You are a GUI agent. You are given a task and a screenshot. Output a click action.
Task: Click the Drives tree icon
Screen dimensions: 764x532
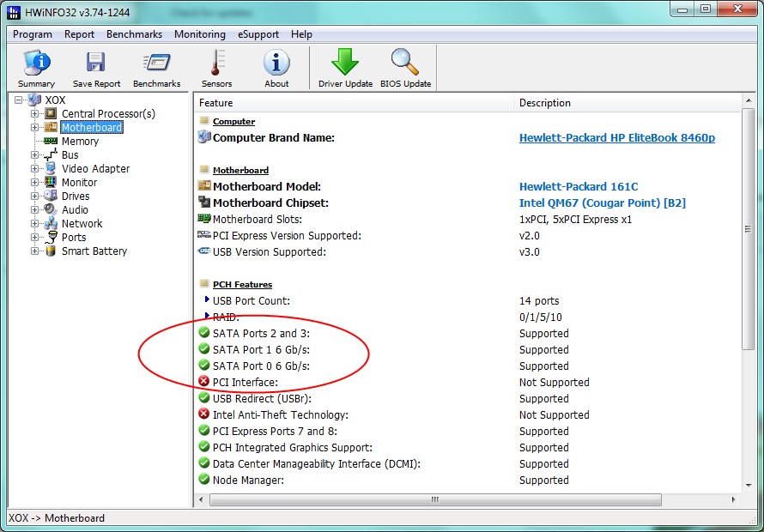pos(50,196)
